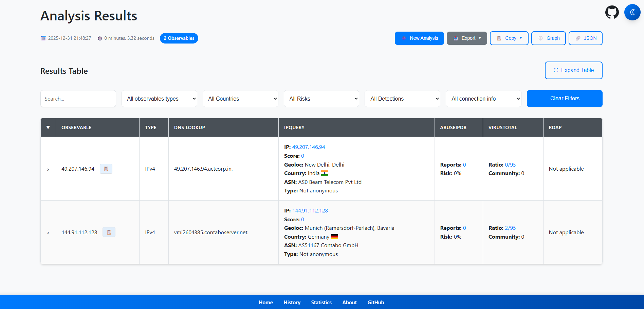Open the Graph view
The image size is (644, 309).
(548, 38)
